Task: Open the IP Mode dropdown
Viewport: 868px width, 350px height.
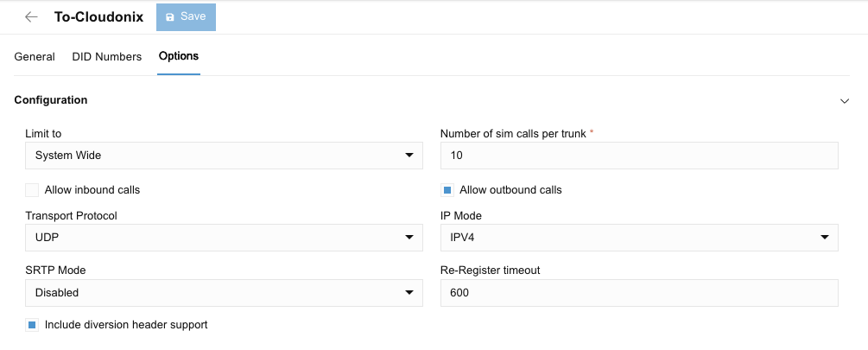Action: (x=639, y=238)
